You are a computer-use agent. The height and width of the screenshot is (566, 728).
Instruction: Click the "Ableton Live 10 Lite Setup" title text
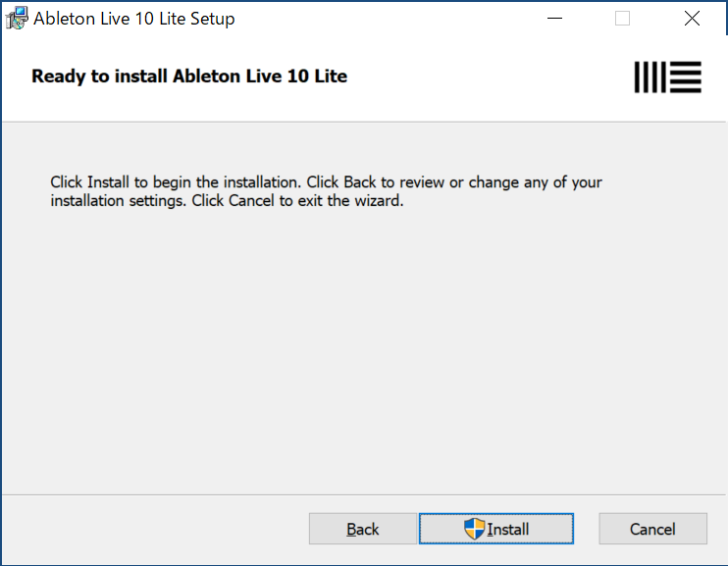(x=134, y=19)
